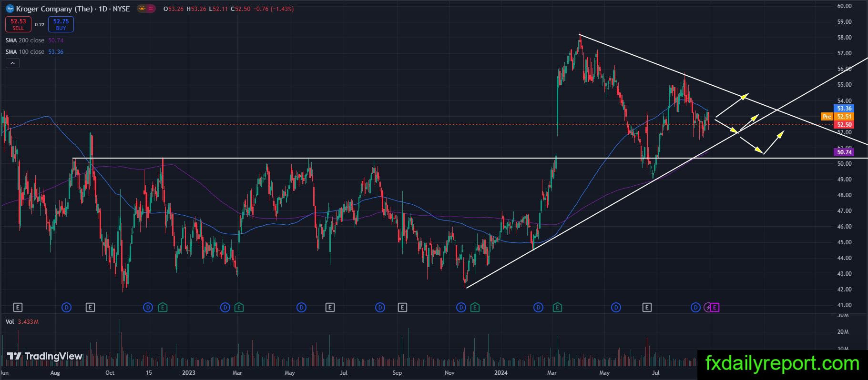Click the 57.00 price axis label
This screenshot has width=868, height=380.
[x=844, y=53]
